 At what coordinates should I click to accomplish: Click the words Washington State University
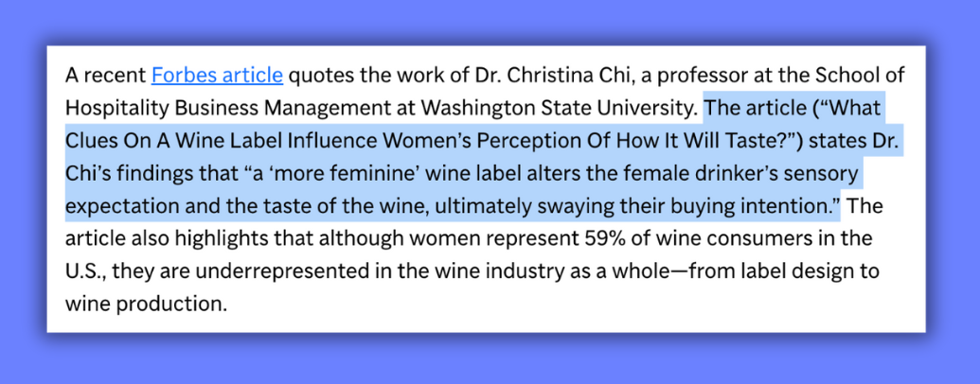coord(559,108)
